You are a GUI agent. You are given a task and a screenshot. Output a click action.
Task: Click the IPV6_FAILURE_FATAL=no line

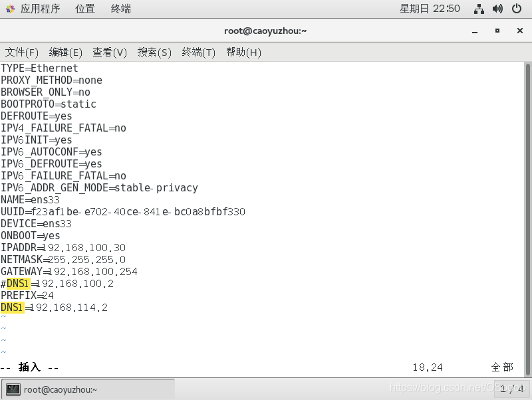pos(63,175)
